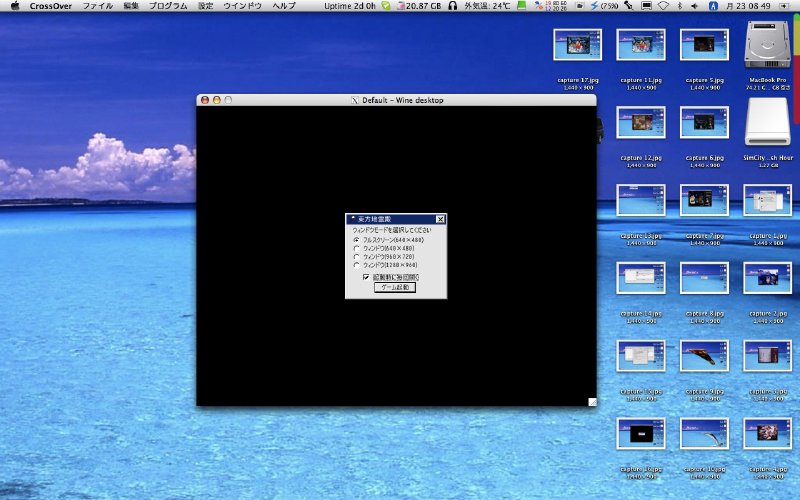Click the headphones icon in menu bar
Viewport: 800px width, 500px height.
tap(453, 6)
